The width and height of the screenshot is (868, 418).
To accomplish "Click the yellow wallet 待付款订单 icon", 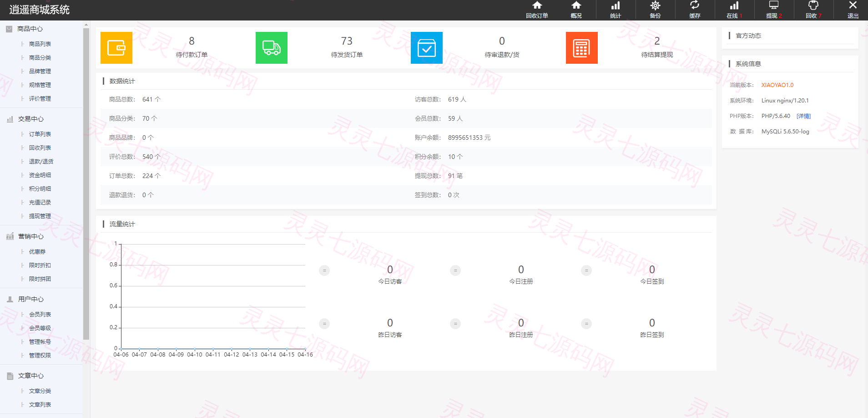I will (116, 48).
